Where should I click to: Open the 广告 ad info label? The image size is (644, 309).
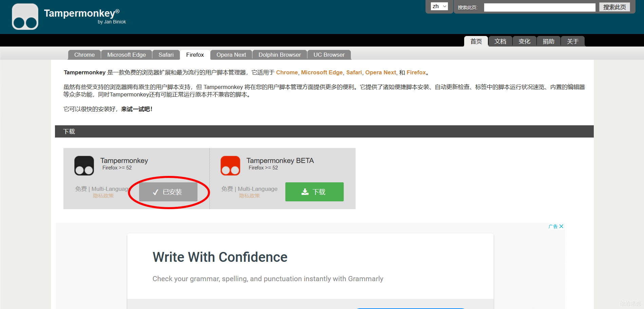[x=553, y=226]
